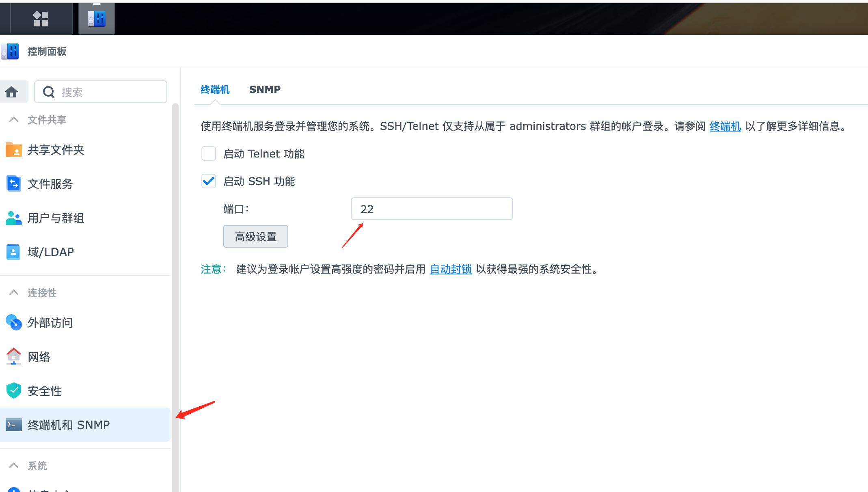Switch to the 终端机 tab
868x492 pixels.
pyautogui.click(x=215, y=89)
